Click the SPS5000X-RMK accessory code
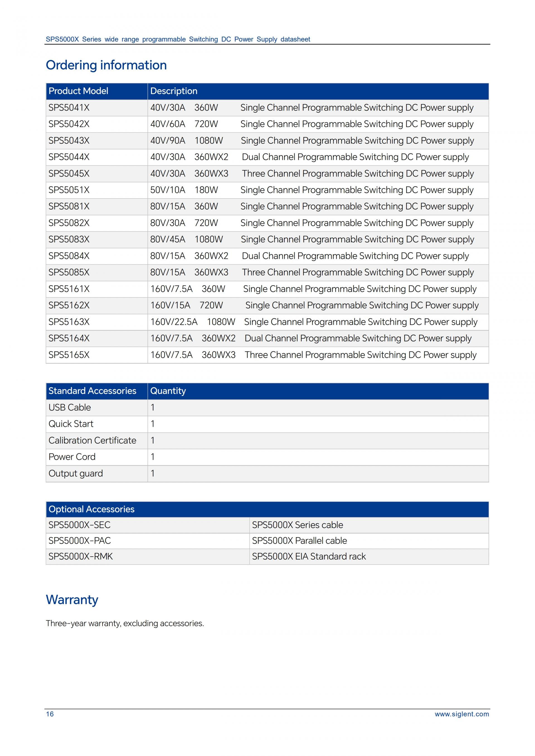 (80, 556)
